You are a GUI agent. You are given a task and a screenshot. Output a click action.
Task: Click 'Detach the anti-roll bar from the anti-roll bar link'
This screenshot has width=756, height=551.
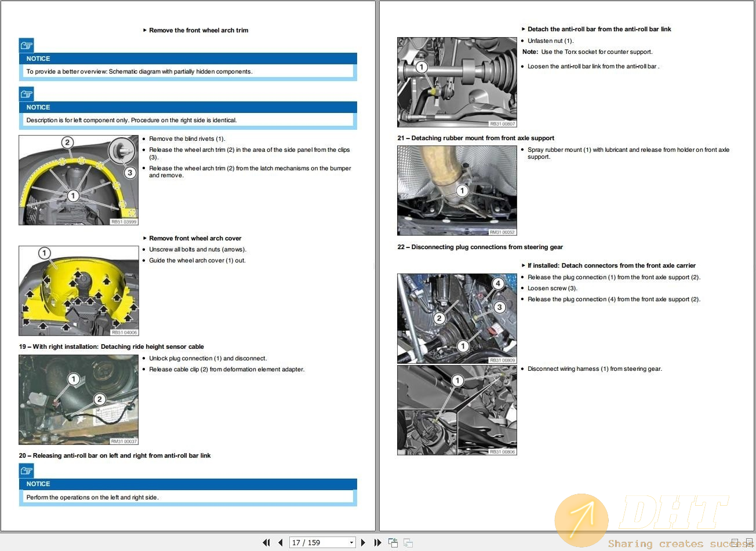pyautogui.click(x=599, y=29)
